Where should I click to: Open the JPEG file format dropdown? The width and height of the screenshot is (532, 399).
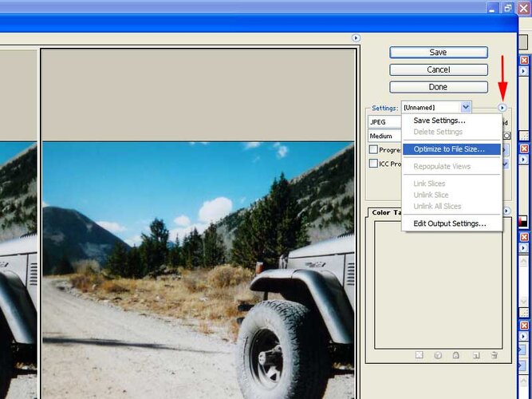click(x=384, y=122)
